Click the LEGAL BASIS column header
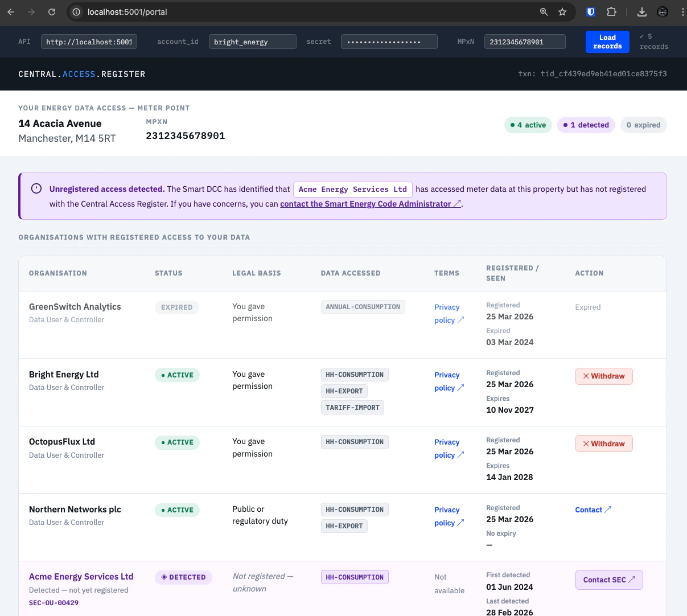 (x=257, y=273)
